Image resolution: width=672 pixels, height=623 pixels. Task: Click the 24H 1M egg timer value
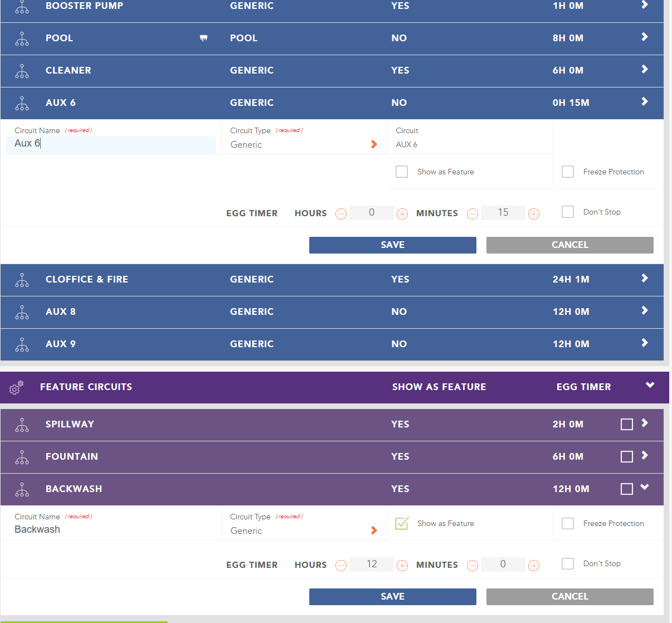[571, 279]
